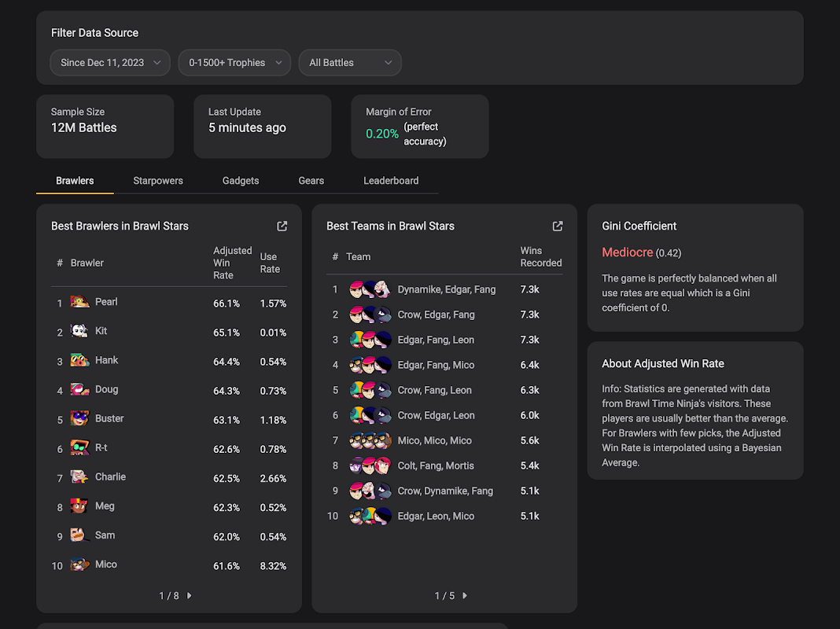Click the 1 / 8 page indicator
The image size is (840, 629).
(169, 596)
